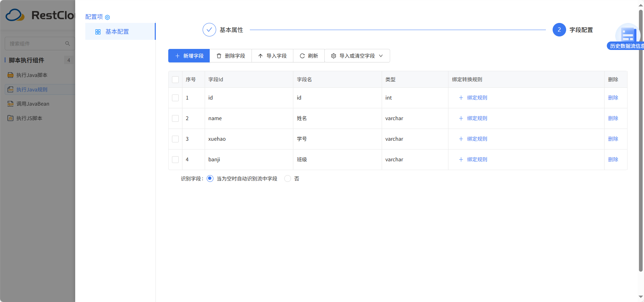Expand the 导入或清空字段 dropdown arrow
This screenshot has height=302, width=644.
pos(381,56)
